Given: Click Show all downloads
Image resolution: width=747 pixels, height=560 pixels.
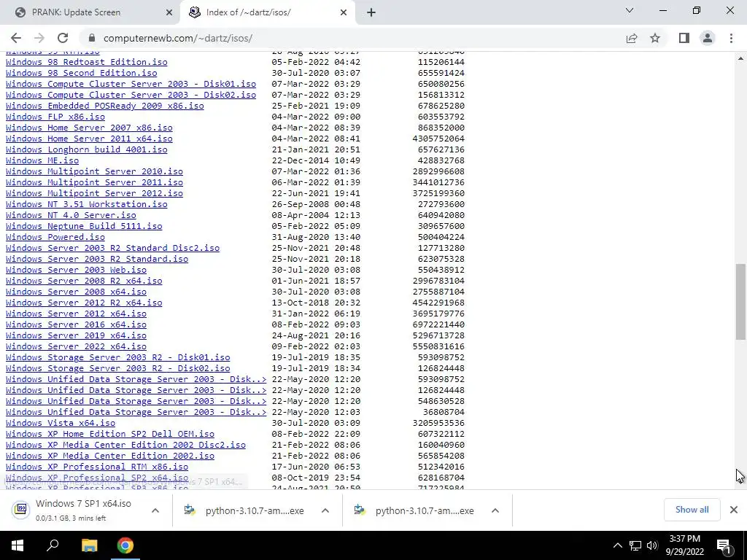Looking at the screenshot, I should [692, 510].
